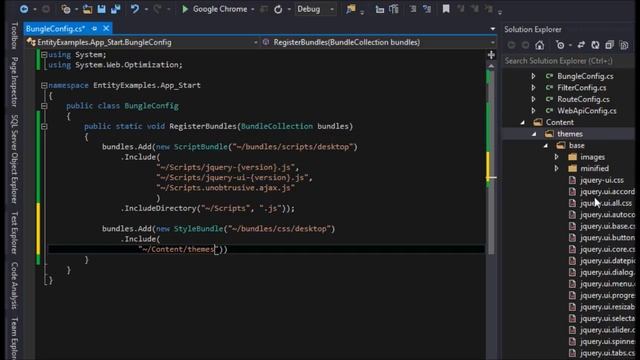Click the Home icon in Solution Explorer
Image resolution: width=640 pixels, height=360 pixels.
pyautogui.click(x=540, y=45)
